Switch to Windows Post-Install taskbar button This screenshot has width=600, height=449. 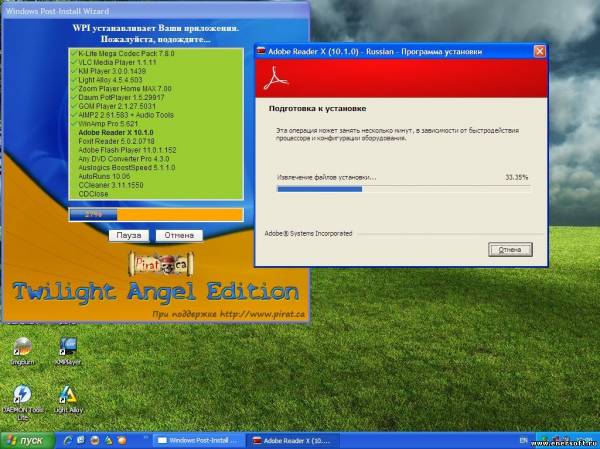point(198,441)
